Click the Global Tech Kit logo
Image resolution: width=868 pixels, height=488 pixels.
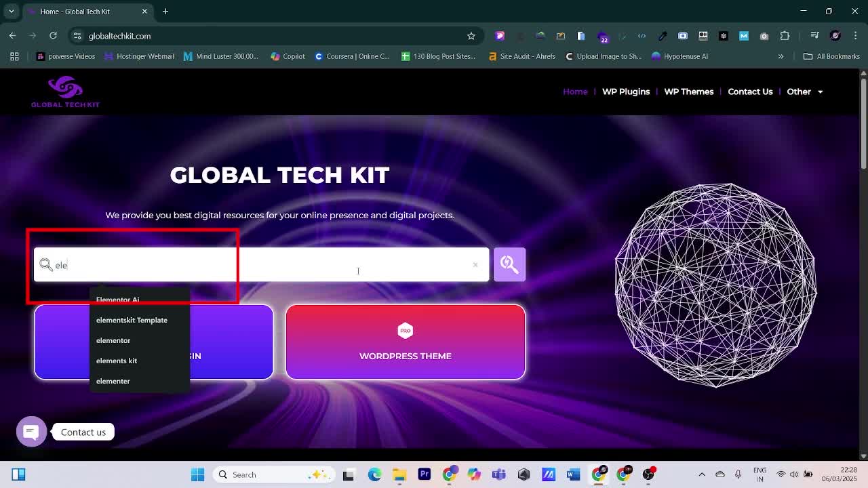click(x=65, y=91)
